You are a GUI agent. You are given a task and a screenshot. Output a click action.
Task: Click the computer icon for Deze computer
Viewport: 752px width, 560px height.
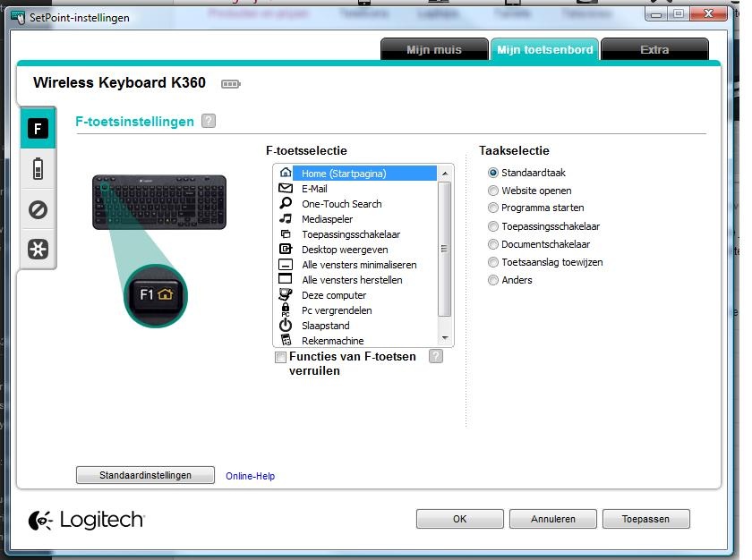click(x=286, y=294)
